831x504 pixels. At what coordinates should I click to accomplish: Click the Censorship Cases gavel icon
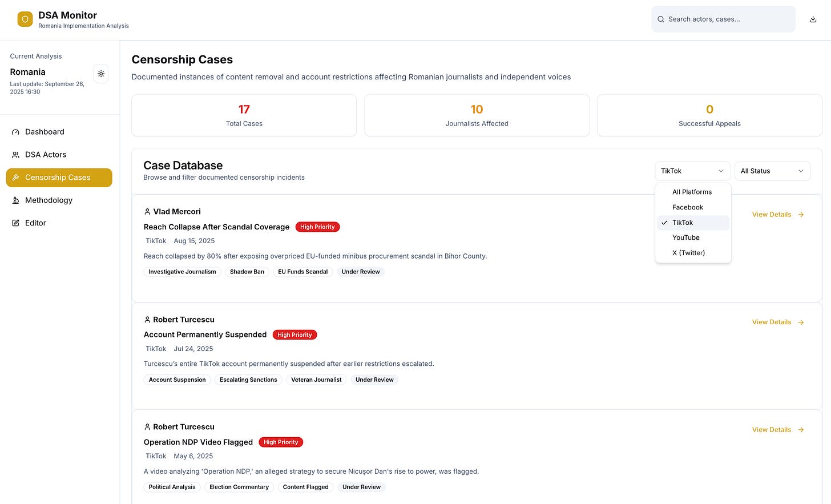15,178
